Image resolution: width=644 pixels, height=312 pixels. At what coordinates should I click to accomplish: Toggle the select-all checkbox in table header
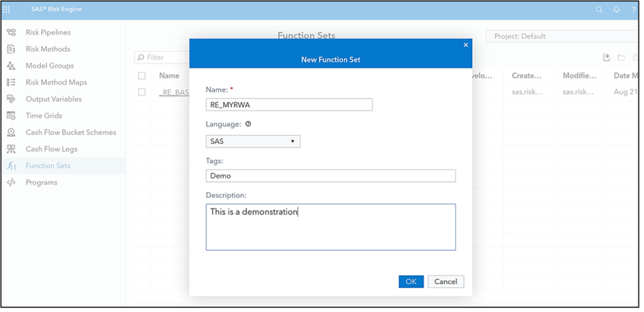pos(142,76)
